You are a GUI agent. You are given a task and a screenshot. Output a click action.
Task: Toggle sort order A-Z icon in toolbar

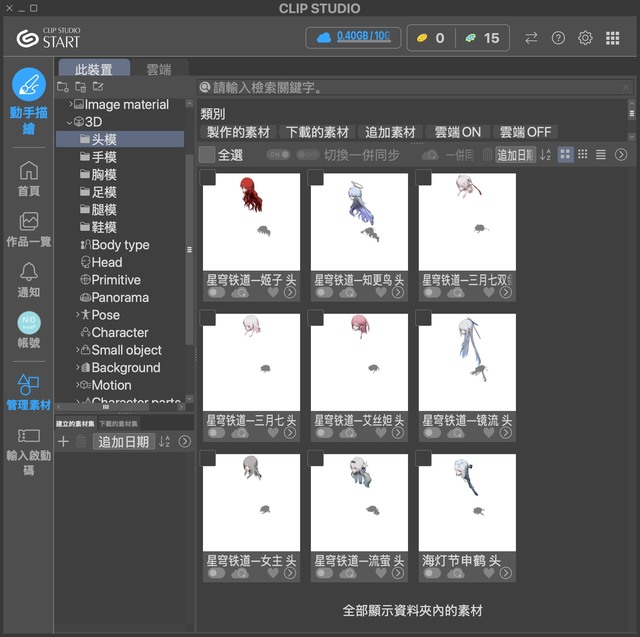(545, 155)
